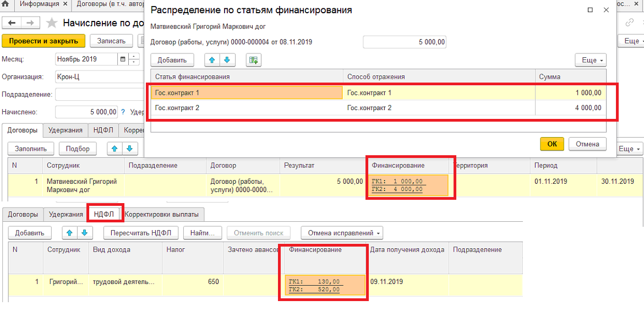Open calendar picker for the Месяц field
Viewport: 644px width, 333px height.
tap(122, 59)
